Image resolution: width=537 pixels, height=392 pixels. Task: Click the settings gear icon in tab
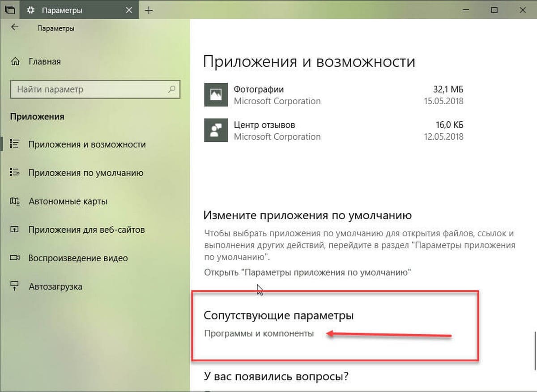tap(31, 10)
